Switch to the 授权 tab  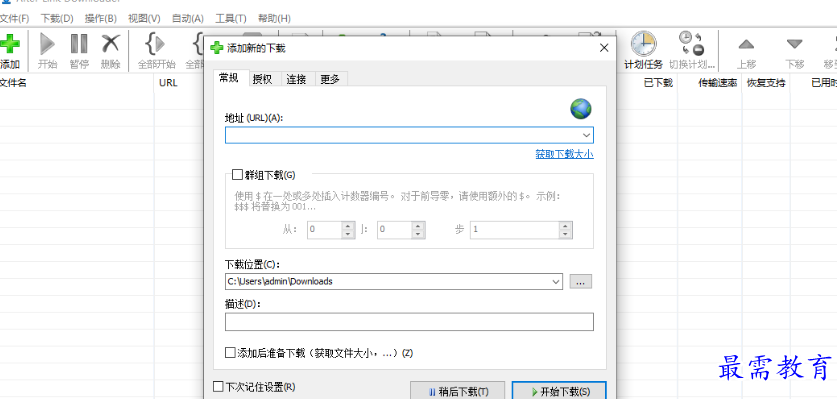click(262, 79)
